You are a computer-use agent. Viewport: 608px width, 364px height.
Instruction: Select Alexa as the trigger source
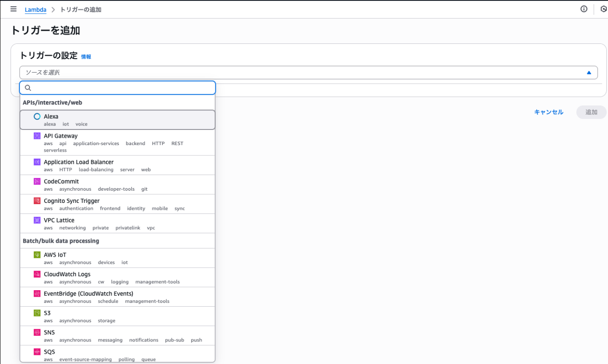[118, 120]
